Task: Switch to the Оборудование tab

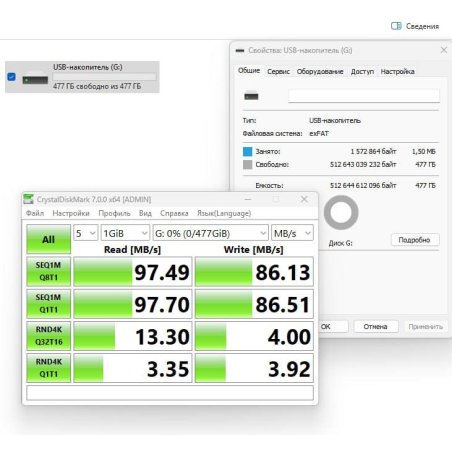Action: coord(320,71)
